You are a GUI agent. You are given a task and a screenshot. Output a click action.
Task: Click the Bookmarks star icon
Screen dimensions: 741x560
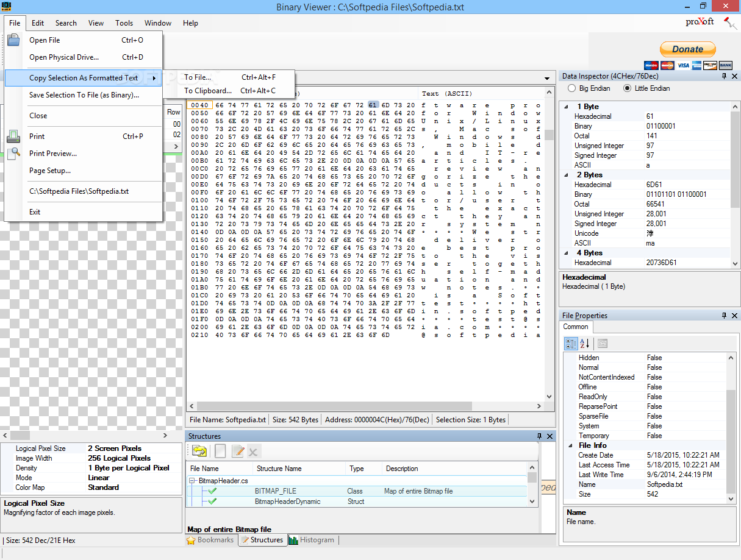pos(191,541)
